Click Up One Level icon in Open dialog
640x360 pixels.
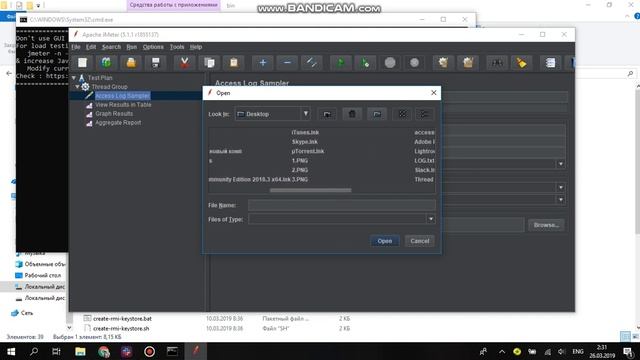click(x=327, y=114)
